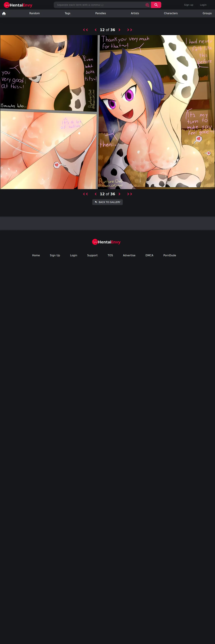Click the Back to Gallery button

point(107,202)
